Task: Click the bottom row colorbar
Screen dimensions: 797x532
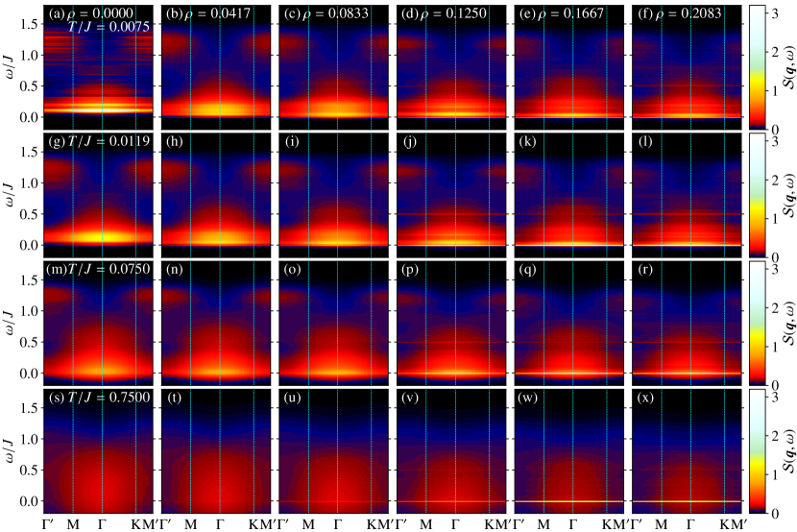Action: pos(757,451)
